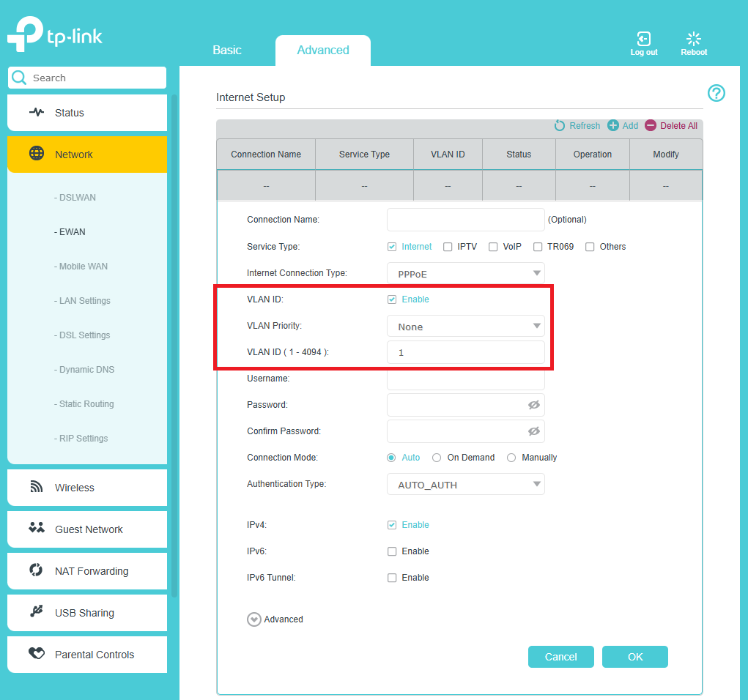Expand the Advanced section

tap(253, 619)
